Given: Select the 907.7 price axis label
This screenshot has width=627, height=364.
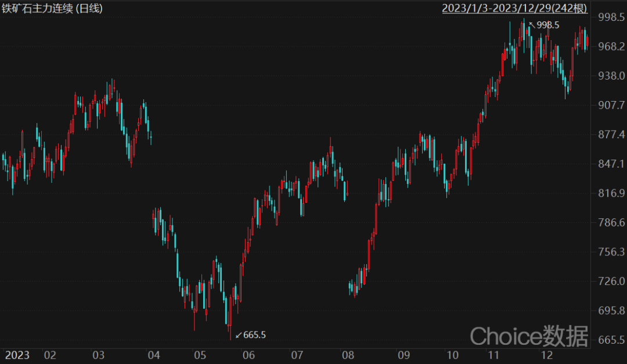Looking at the screenshot, I should [611, 105].
